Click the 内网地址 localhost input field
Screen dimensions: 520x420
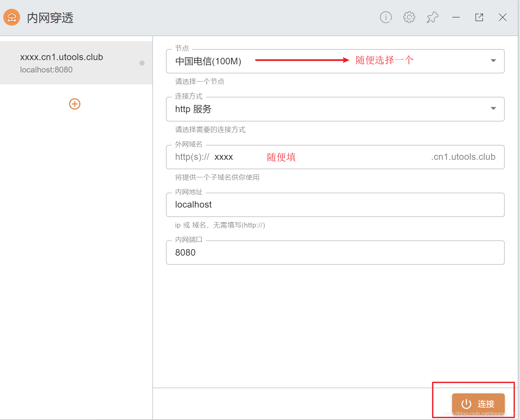pyautogui.click(x=335, y=205)
